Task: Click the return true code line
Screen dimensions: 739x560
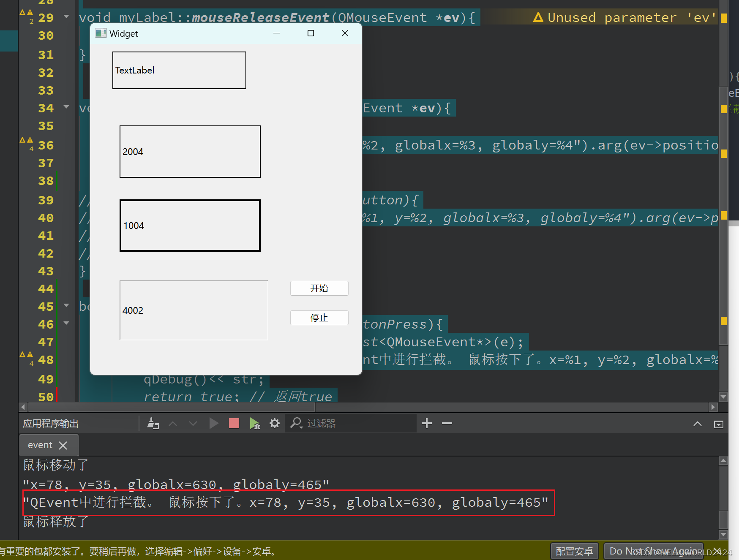Action: 238,397
